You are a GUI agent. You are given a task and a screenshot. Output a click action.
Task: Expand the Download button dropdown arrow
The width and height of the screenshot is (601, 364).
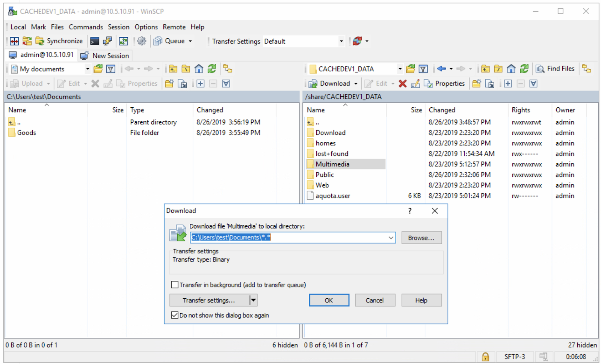click(x=356, y=83)
